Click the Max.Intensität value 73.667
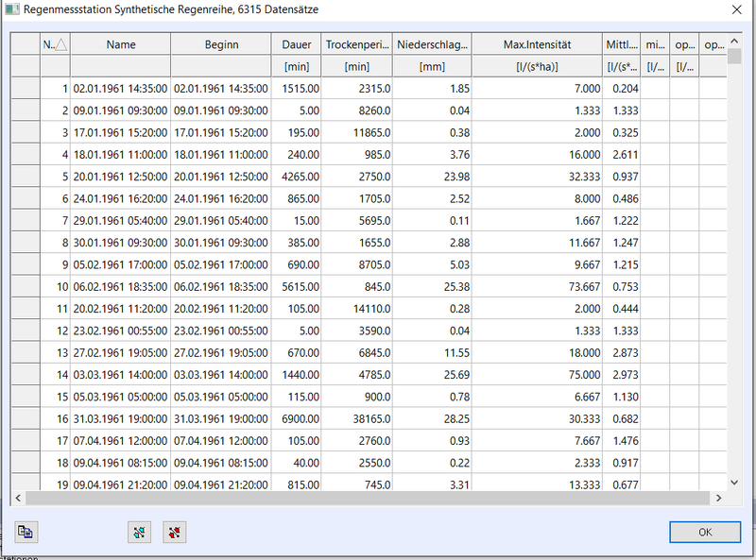This screenshot has width=756, height=560. (x=537, y=287)
